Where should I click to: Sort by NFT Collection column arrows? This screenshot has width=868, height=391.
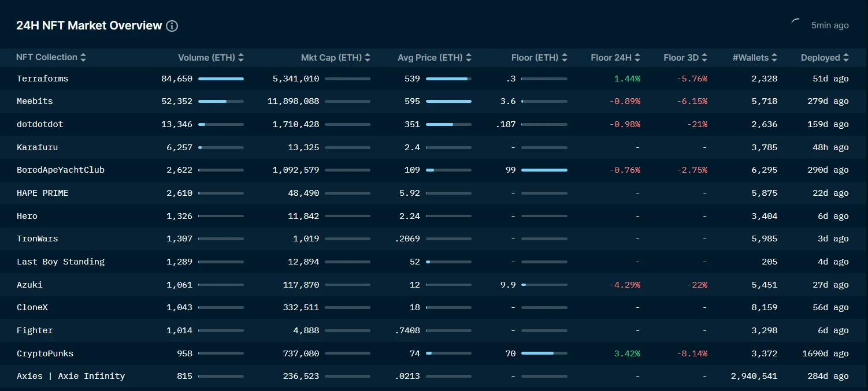point(83,57)
